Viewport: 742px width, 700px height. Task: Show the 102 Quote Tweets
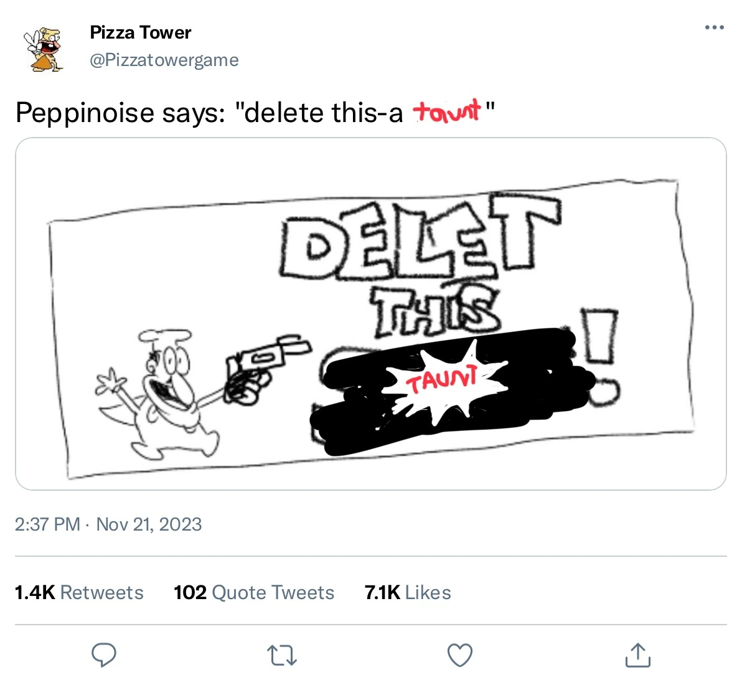click(x=254, y=592)
